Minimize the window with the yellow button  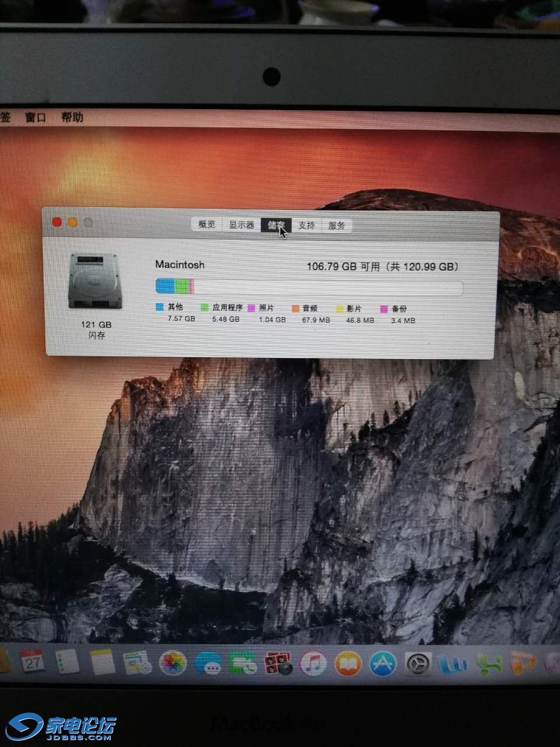(x=73, y=222)
